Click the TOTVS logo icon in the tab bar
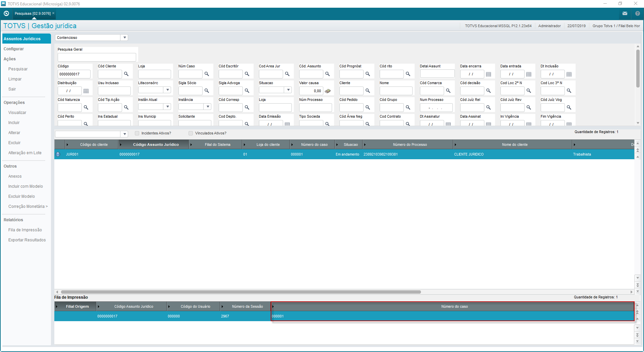This screenshot has width=644, height=352. tap(6, 13)
